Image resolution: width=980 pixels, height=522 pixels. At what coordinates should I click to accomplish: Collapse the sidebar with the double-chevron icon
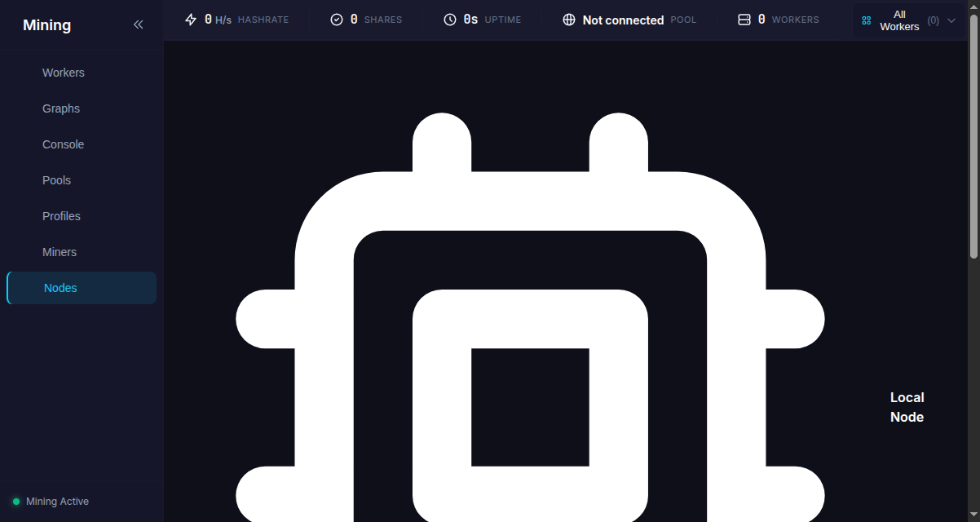point(138,24)
